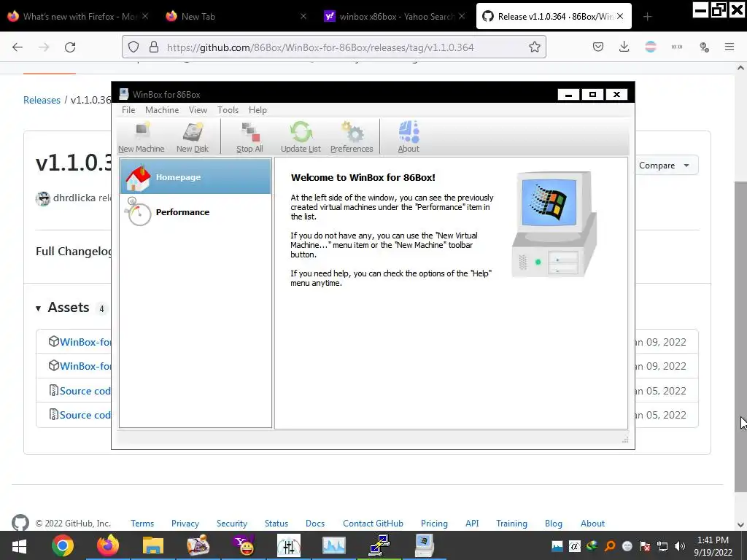Click the Contact GitHub footer link
747x560 pixels.
point(373,524)
